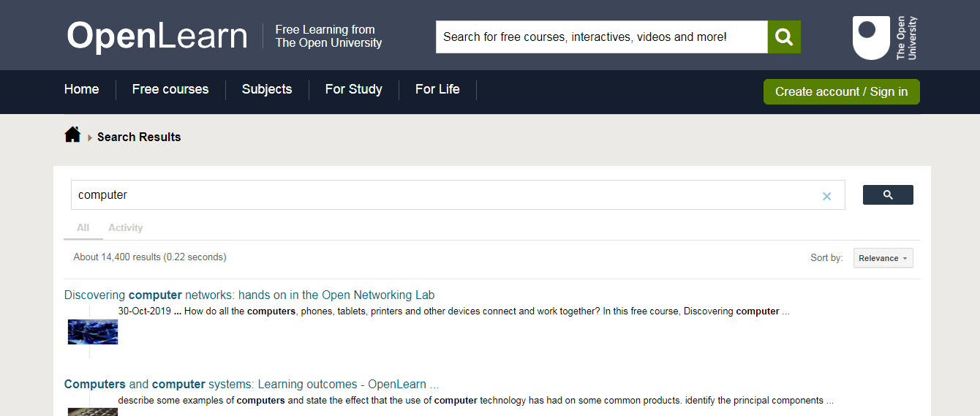Click the breadcrumb arrow before Search Results
Viewport: 980px width, 416px height.
(x=90, y=137)
